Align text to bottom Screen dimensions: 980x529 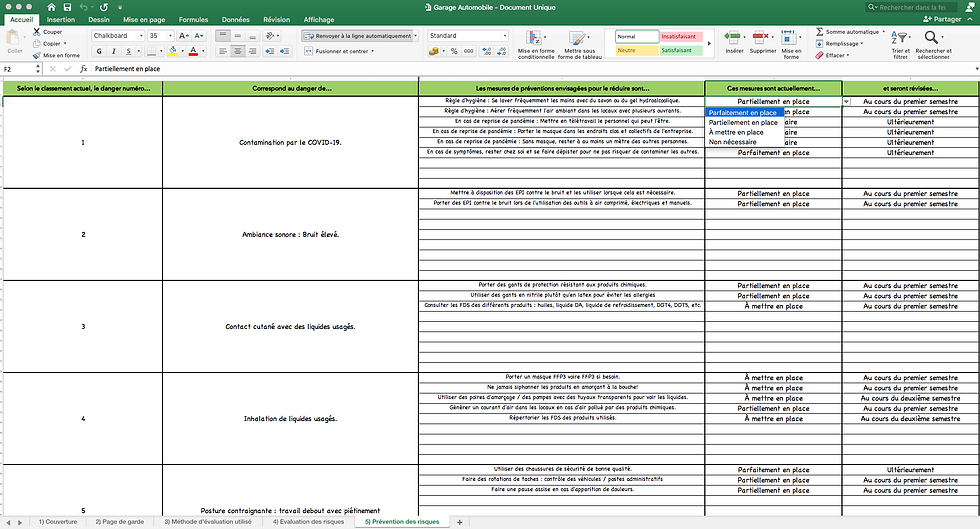252,36
